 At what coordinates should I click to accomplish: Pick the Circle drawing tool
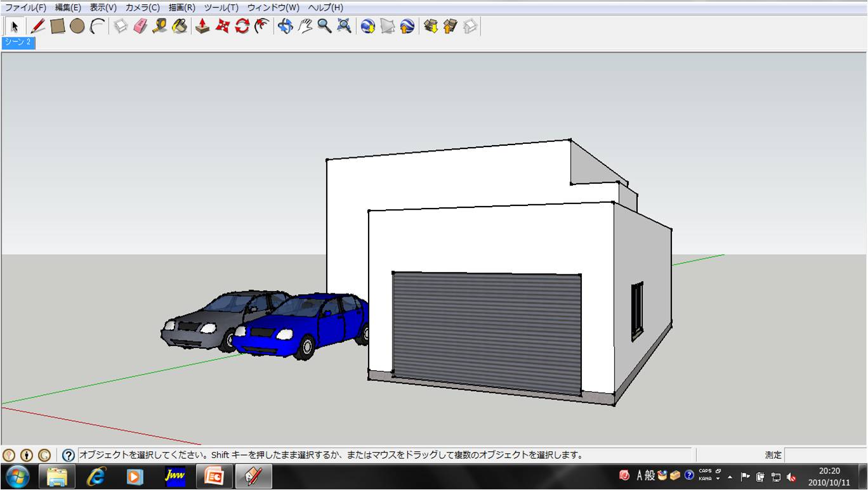tap(77, 26)
